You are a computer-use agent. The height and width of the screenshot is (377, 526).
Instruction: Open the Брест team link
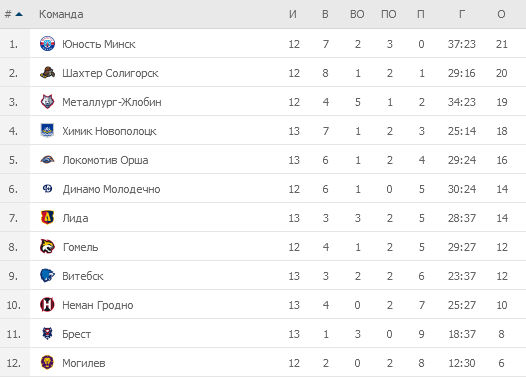click(76, 334)
